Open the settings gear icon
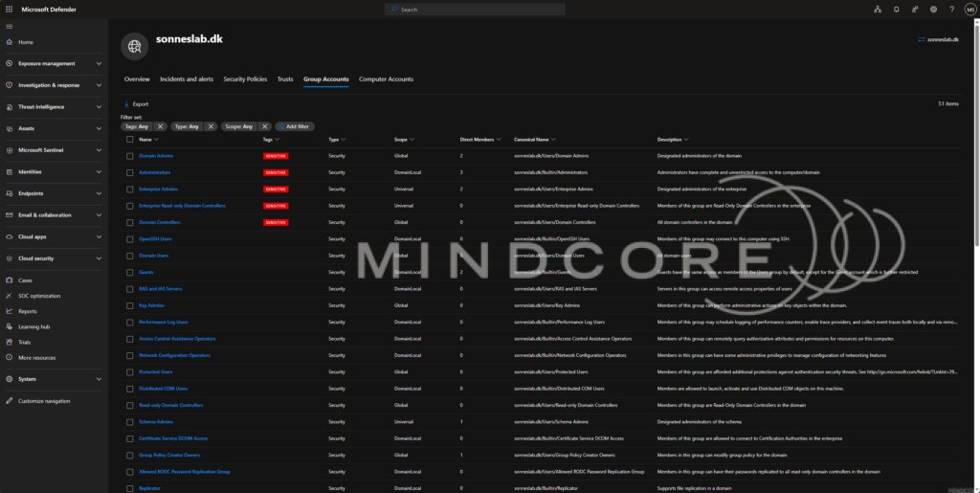Screen dimensions: 980x493 933,10
